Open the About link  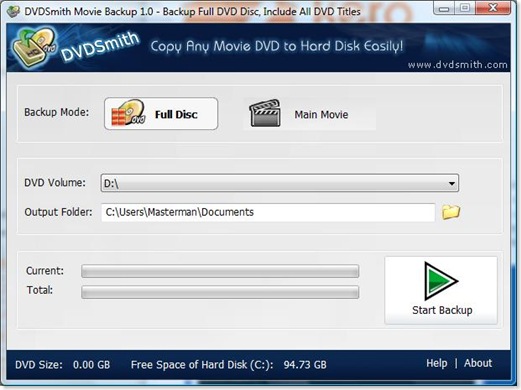tap(478, 363)
